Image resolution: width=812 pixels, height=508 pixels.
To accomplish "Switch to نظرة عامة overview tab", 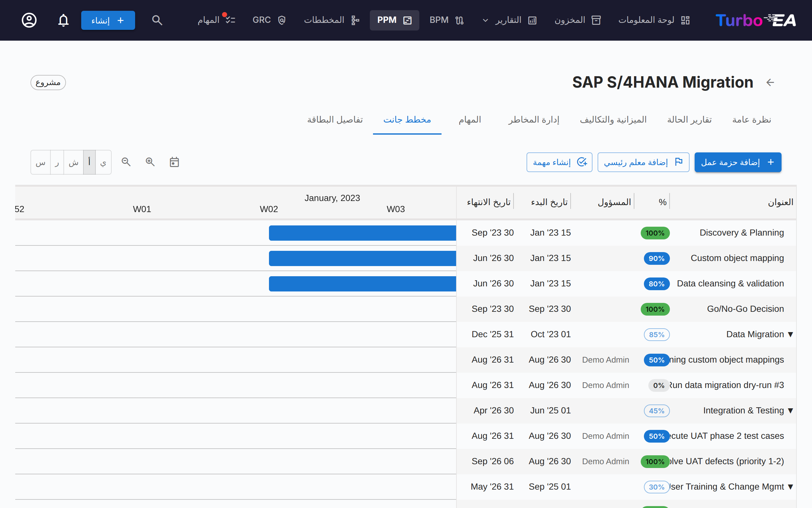I will coord(752,120).
